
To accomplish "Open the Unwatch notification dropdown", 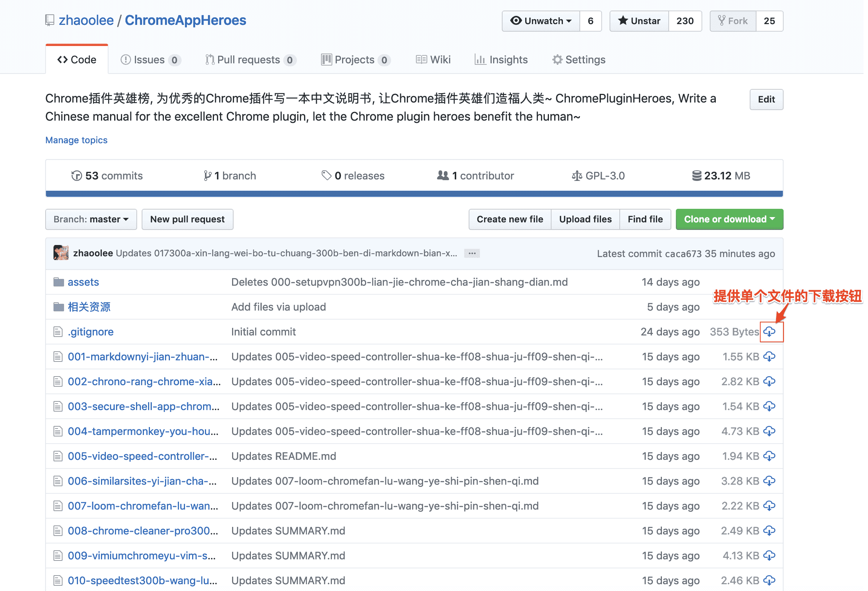I will [541, 21].
